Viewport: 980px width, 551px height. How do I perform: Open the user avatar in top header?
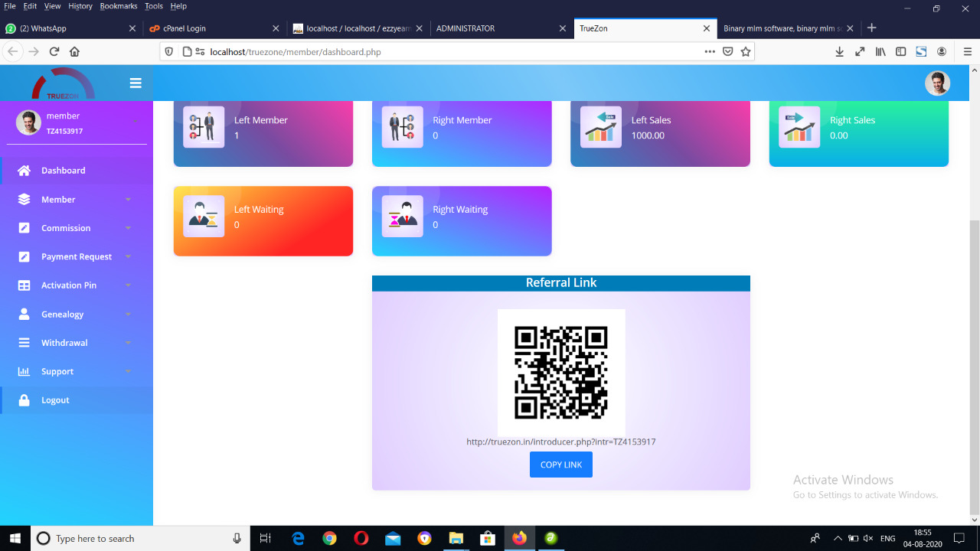pyautogui.click(x=937, y=83)
